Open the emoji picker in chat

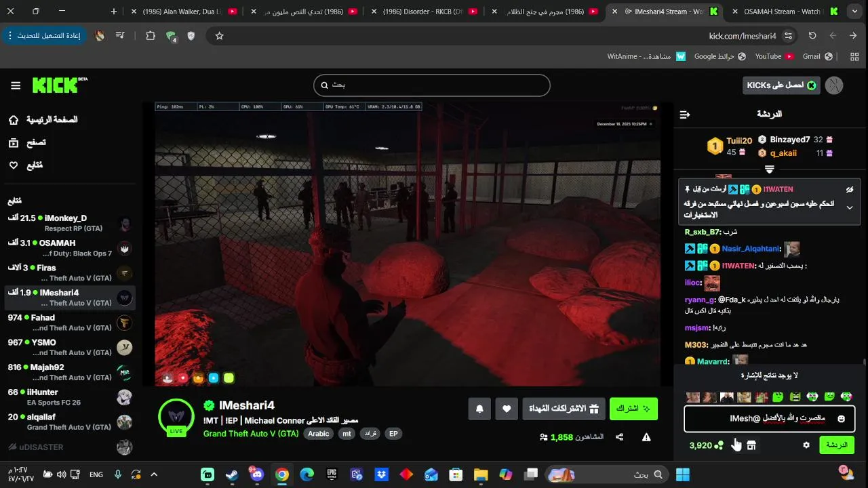pos(842,419)
